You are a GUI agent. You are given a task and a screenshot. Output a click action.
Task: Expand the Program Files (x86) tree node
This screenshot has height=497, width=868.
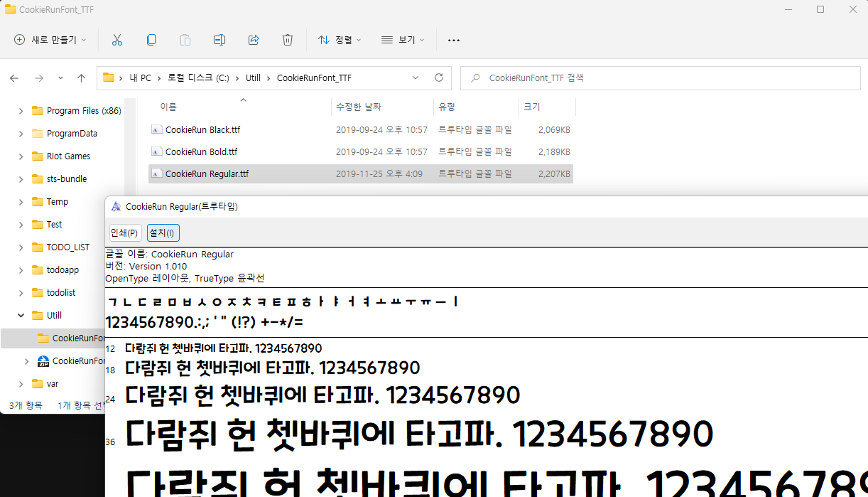click(x=21, y=110)
